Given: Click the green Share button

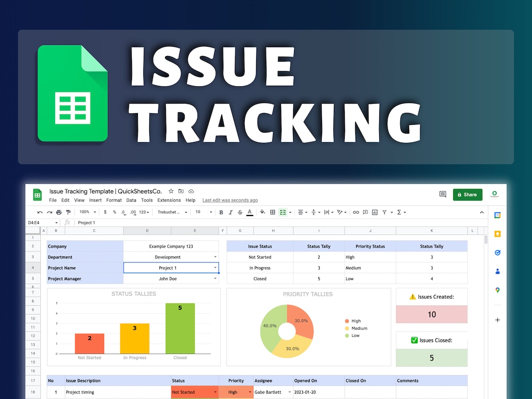Looking at the screenshot, I should click(467, 195).
